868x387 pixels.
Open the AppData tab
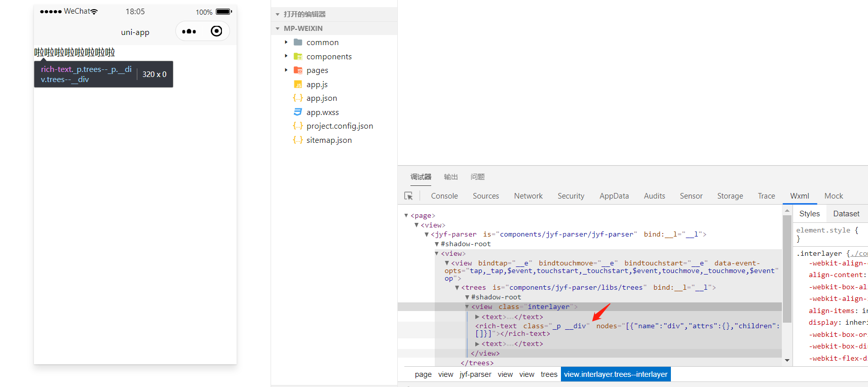pyautogui.click(x=614, y=196)
